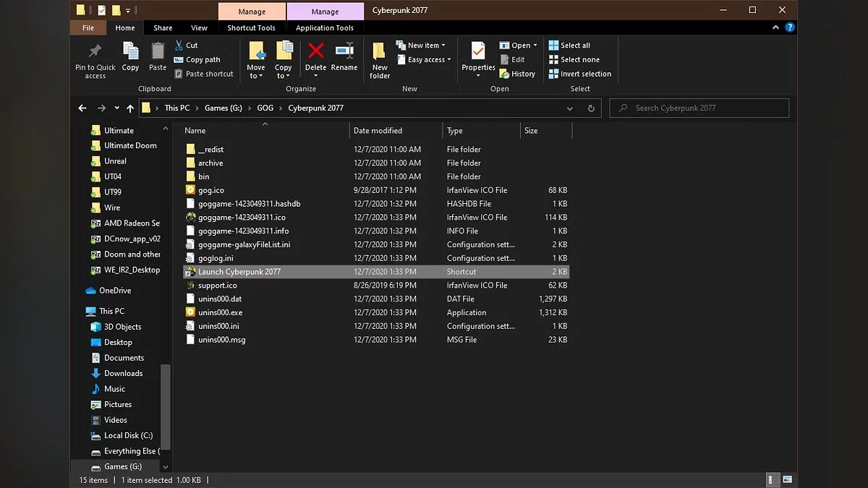Viewport: 868px width, 488px height.
Task: Open the History command
Action: click(x=517, y=74)
